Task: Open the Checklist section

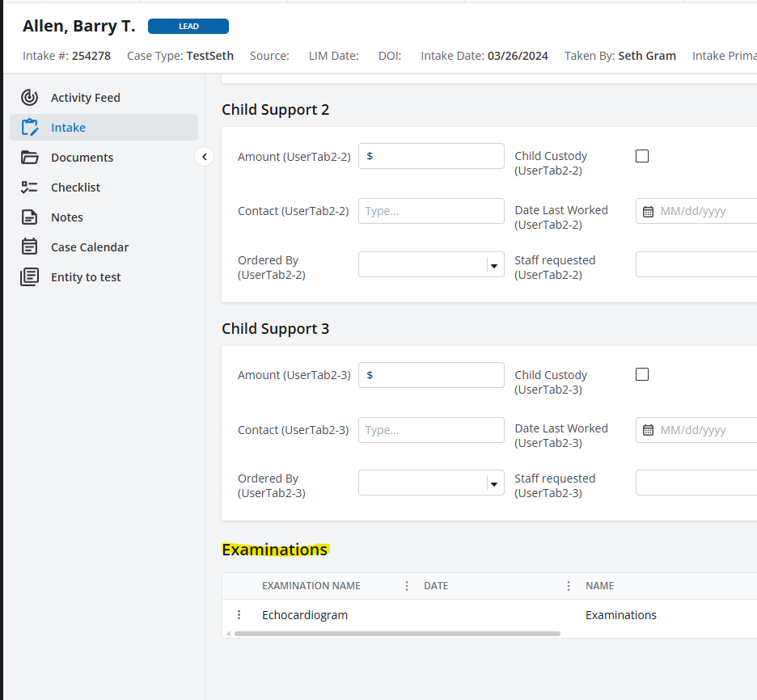Action: click(x=76, y=188)
